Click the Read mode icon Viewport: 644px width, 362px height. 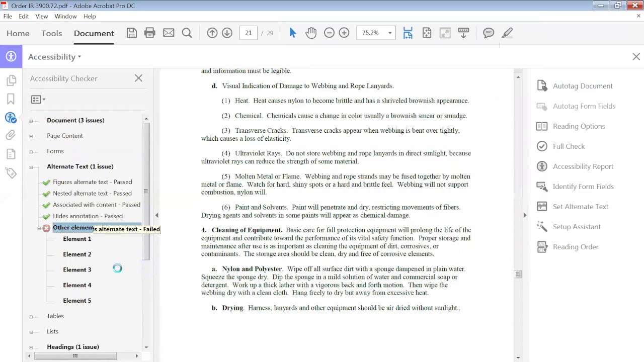[x=445, y=33]
